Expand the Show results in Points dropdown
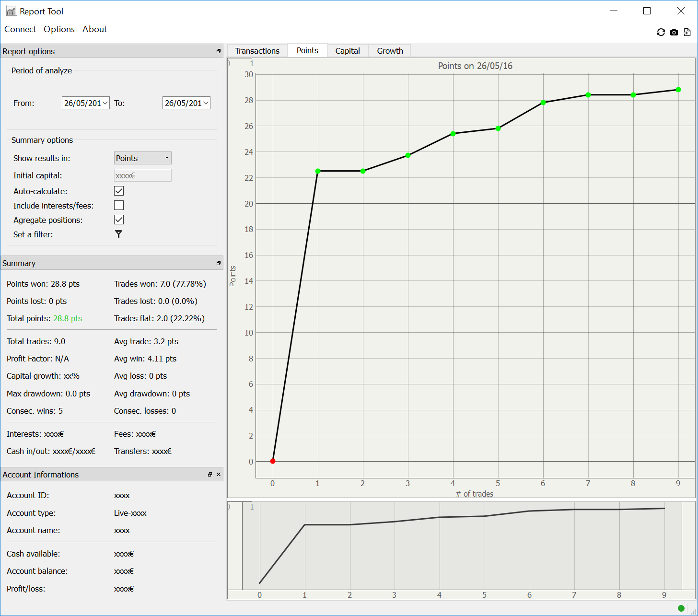698x616 pixels. tap(142, 158)
